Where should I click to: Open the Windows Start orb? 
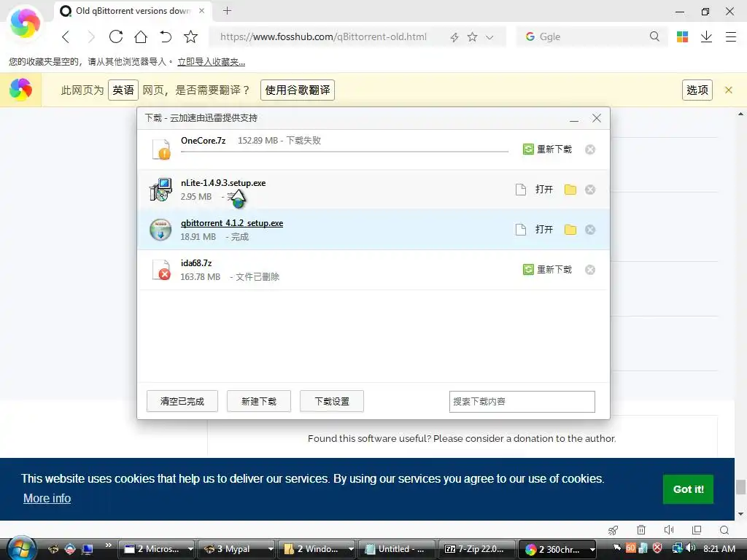pos(22,548)
